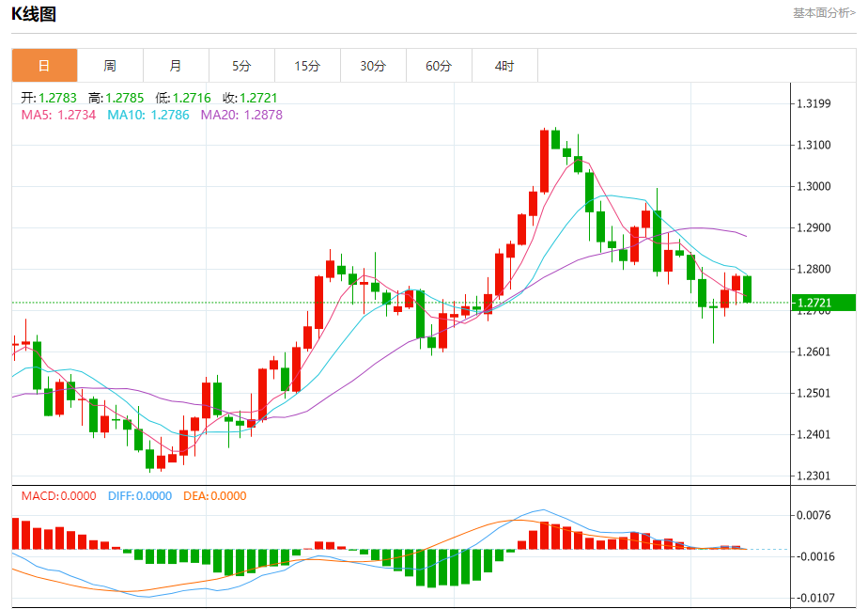Click the MA5: 1.2734 legend label
This screenshot has height=609, width=868.
point(58,116)
